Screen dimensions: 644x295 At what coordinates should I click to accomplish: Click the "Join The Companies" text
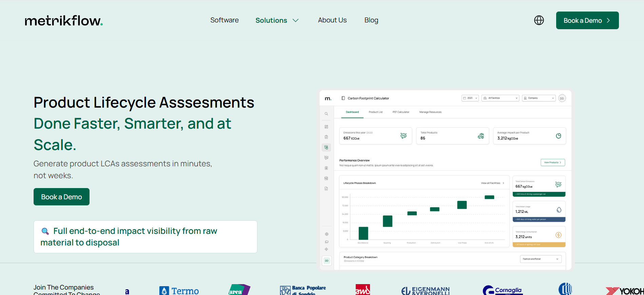click(63, 288)
